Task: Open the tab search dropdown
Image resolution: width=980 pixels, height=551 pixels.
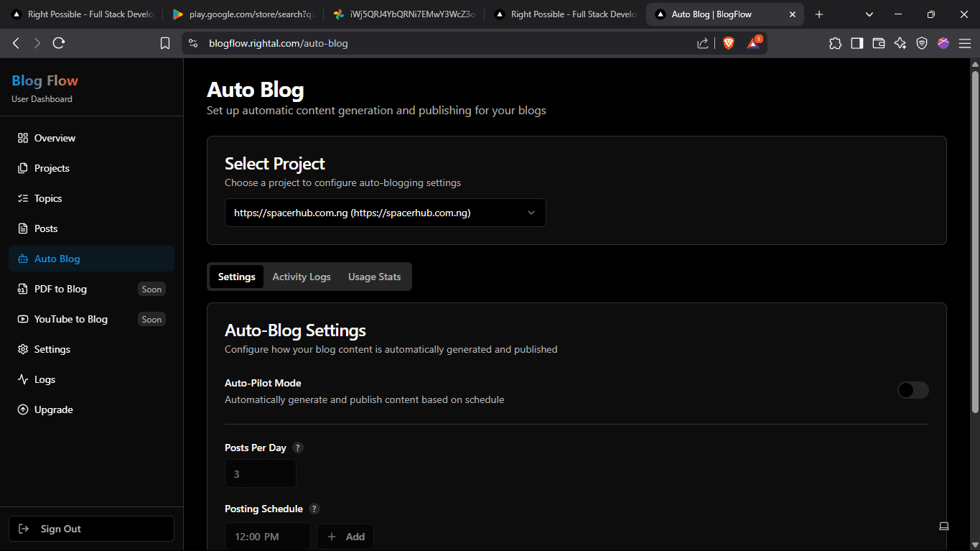Action: click(869, 14)
